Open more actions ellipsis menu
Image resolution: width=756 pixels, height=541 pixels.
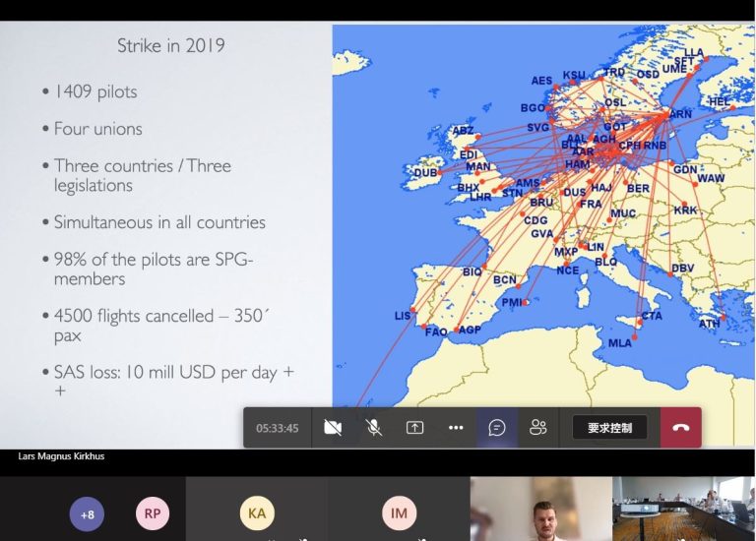(x=456, y=427)
